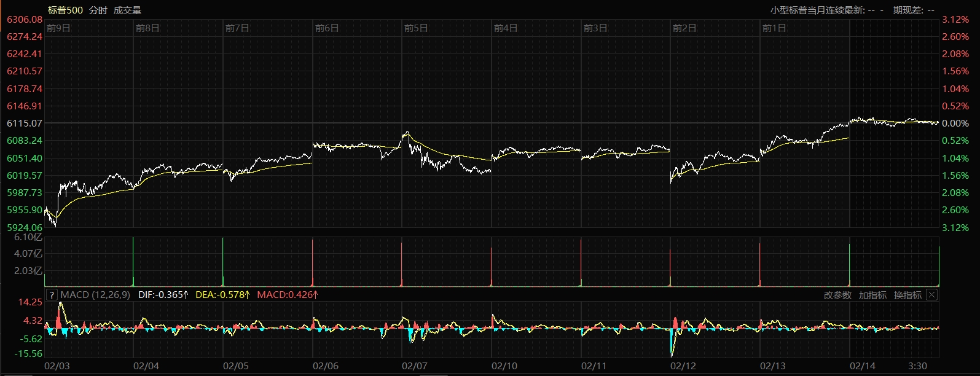Click the 前5日 day marker
This screenshot has height=376, width=980.
[x=416, y=28]
